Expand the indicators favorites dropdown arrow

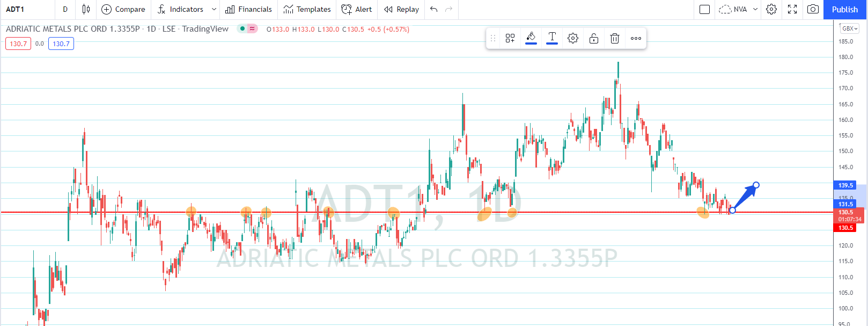pyautogui.click(x=214, y=9)
